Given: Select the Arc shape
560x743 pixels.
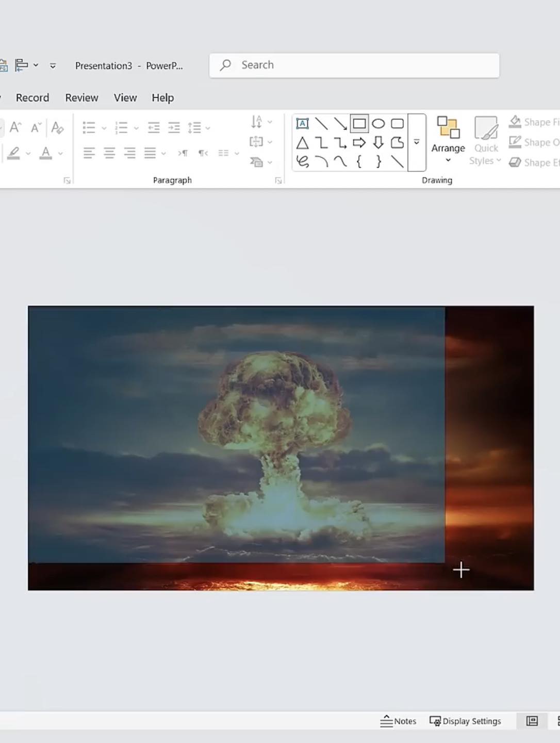Looking at the screenshot, I should click(x=322, y=161).
